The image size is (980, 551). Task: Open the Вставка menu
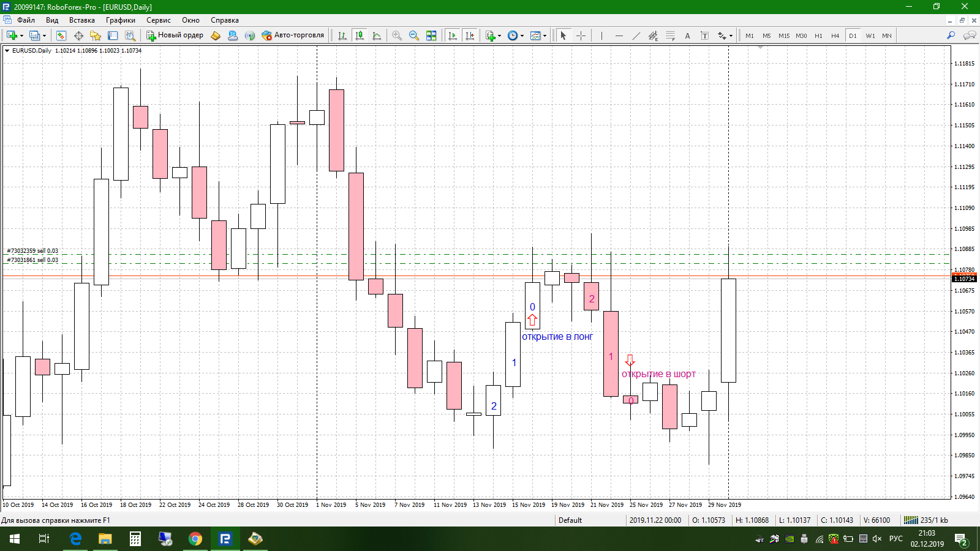(x=82, y=20)
